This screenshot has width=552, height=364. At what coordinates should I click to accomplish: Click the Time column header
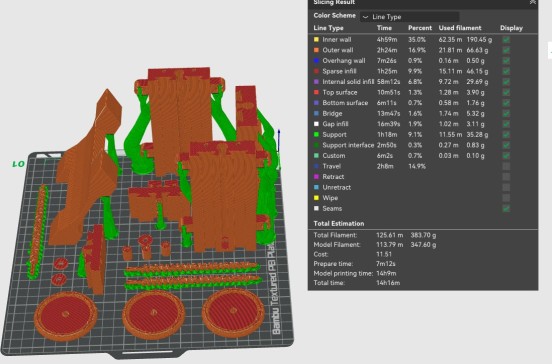coord(384,28)
